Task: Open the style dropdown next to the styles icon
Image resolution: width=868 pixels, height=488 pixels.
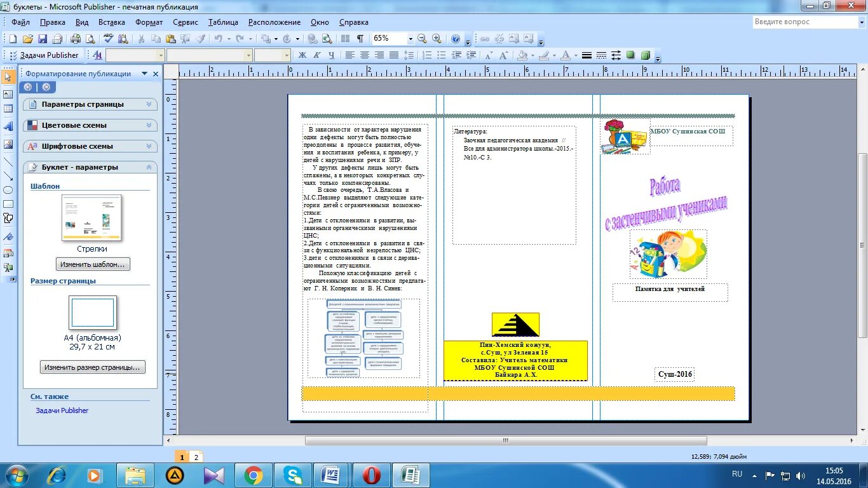Action: point(160,55)
